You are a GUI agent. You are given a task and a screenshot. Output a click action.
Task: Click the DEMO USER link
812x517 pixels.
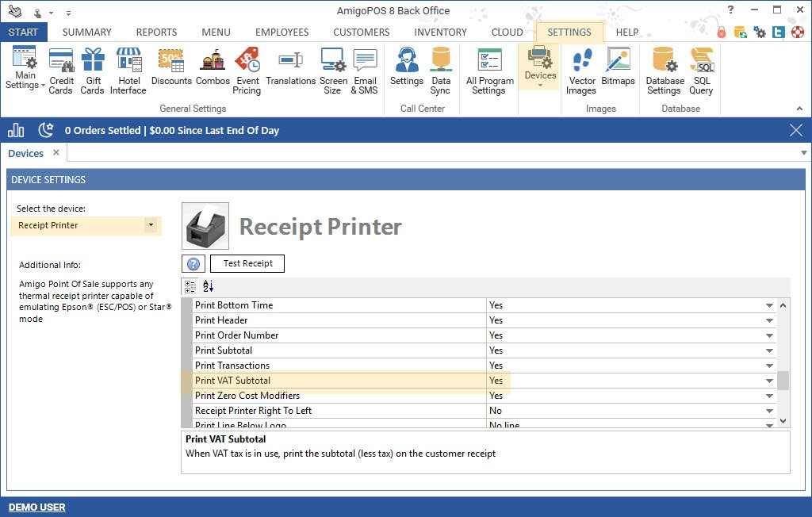click(37, 507)
